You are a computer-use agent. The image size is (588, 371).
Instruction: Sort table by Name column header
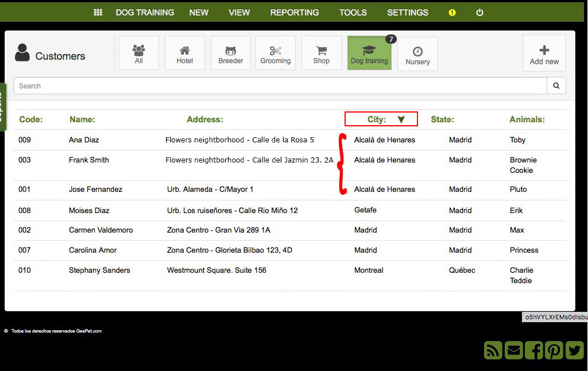(82, 119)
